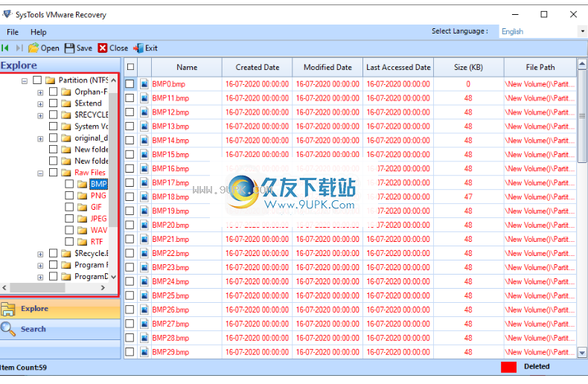Collapse the Partition (NTFS) node
588x384 pixels.
click(25, 80)
